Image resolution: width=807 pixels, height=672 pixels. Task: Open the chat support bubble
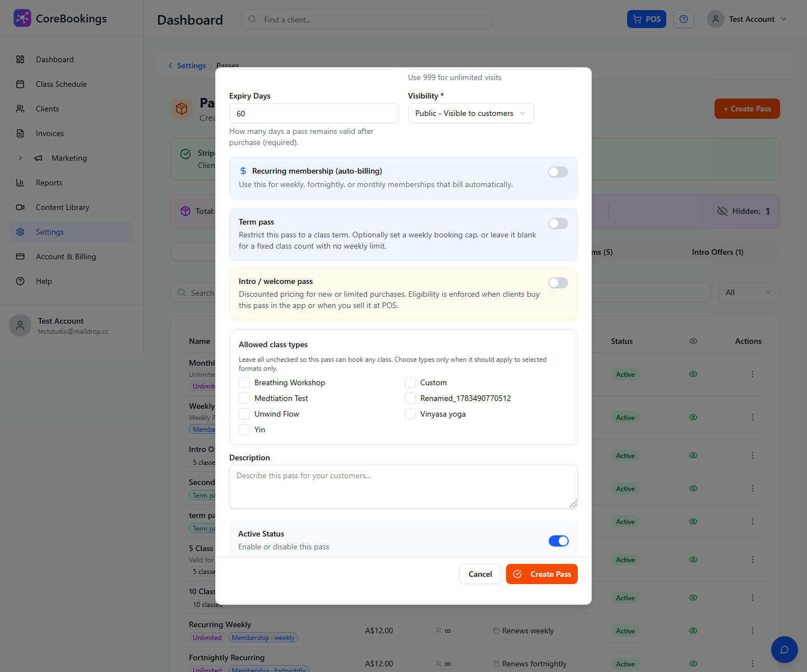click(x=785, y=650)
